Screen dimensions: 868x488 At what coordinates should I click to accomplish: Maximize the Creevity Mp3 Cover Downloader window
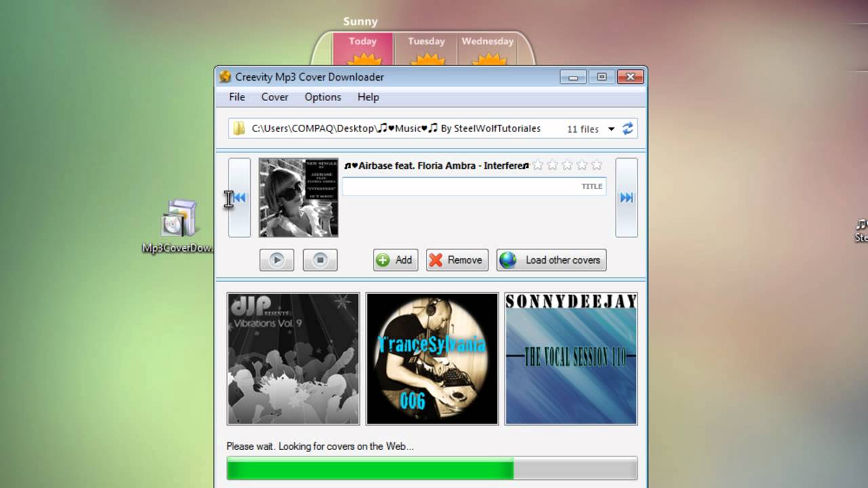pyautogui.click(x=601, y=77)
